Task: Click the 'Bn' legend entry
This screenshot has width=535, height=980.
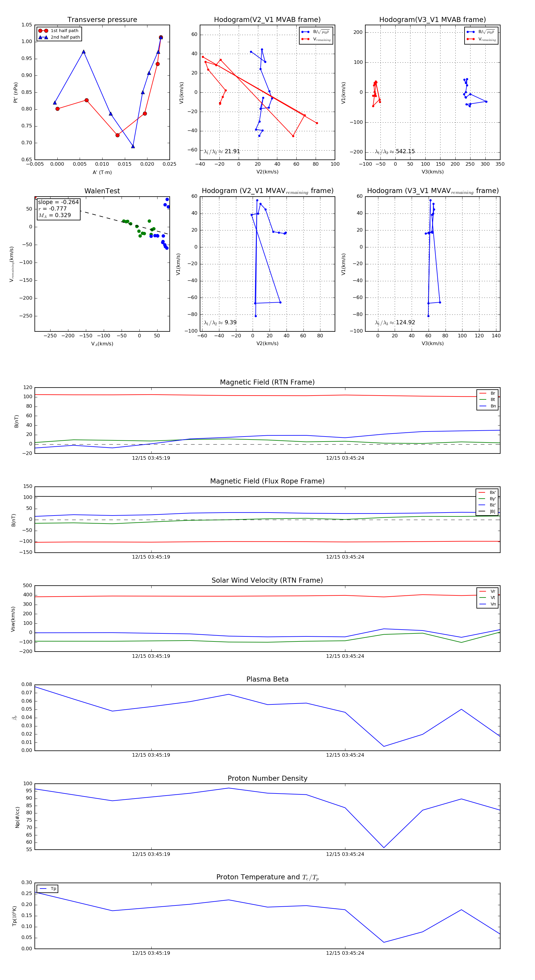Action: click(x=487, y=406)
